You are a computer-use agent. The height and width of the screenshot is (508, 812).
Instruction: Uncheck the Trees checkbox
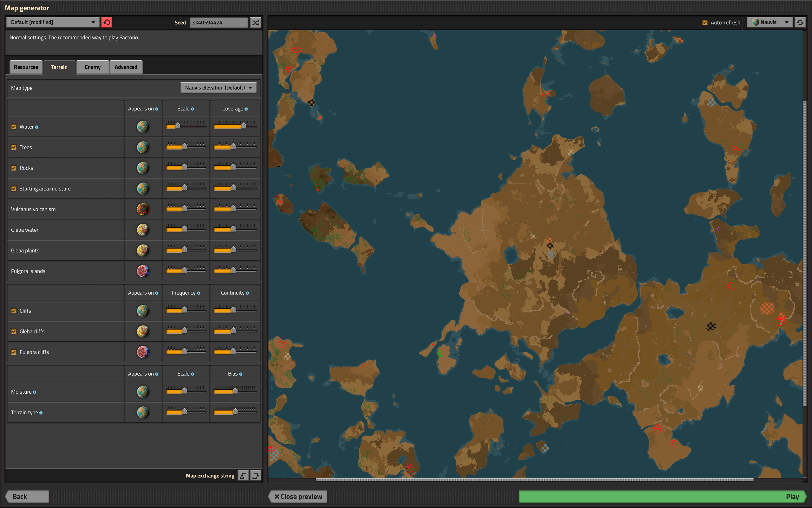tap(14, 147)
